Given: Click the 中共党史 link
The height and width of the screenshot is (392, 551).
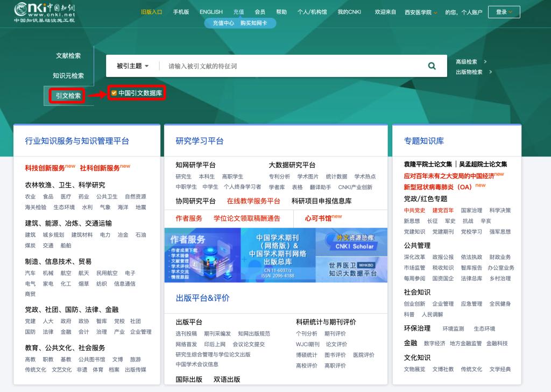Looking at the screenshot, I should [414, 210].
